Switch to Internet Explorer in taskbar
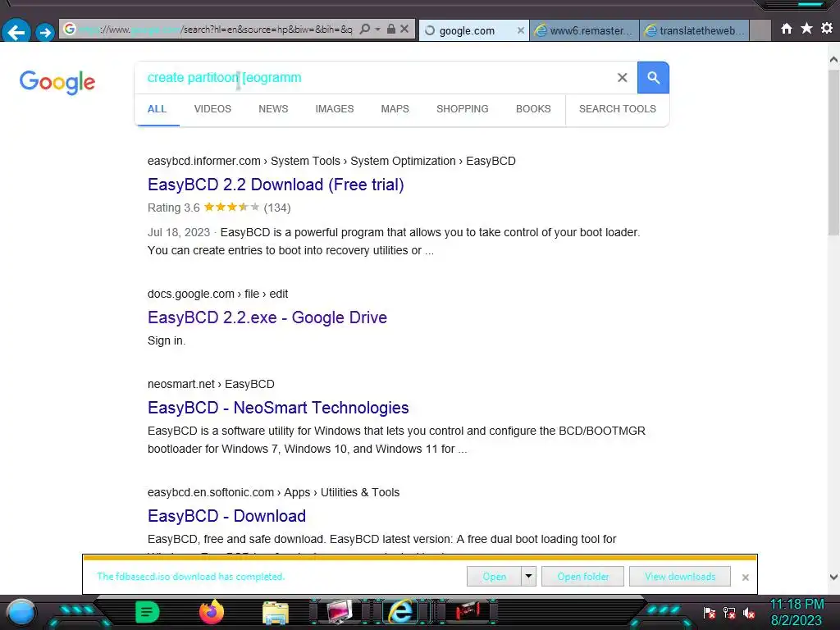 click(402, 612)
